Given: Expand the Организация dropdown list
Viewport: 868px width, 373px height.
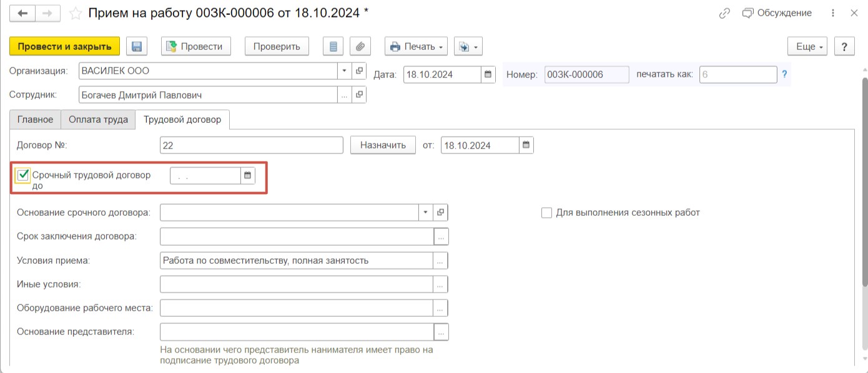Looking at the screenshot, I should point(345,71).
